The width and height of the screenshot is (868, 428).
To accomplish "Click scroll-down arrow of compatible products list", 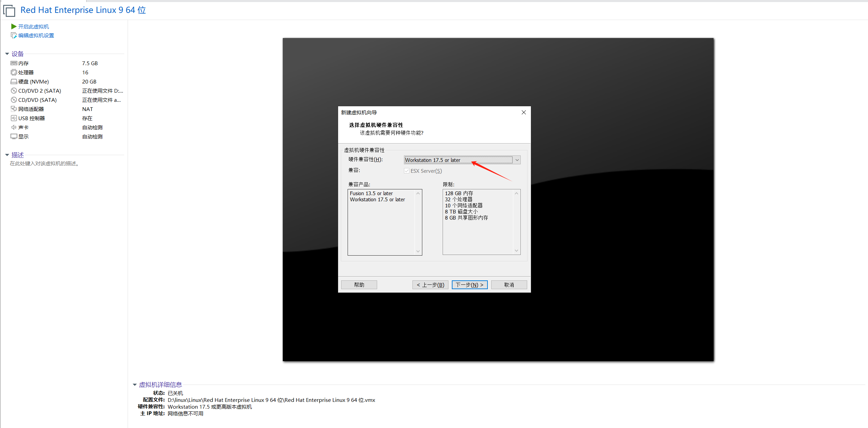I will [418, 252].
